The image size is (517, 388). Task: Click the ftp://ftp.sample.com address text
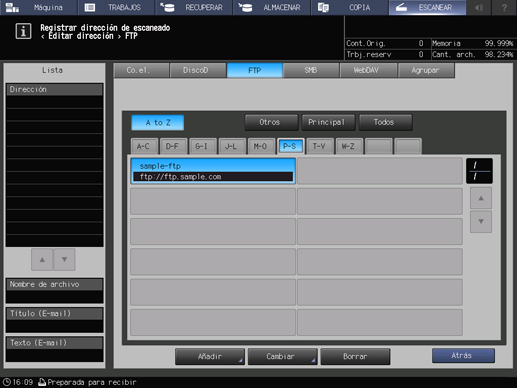coord(180,177)
